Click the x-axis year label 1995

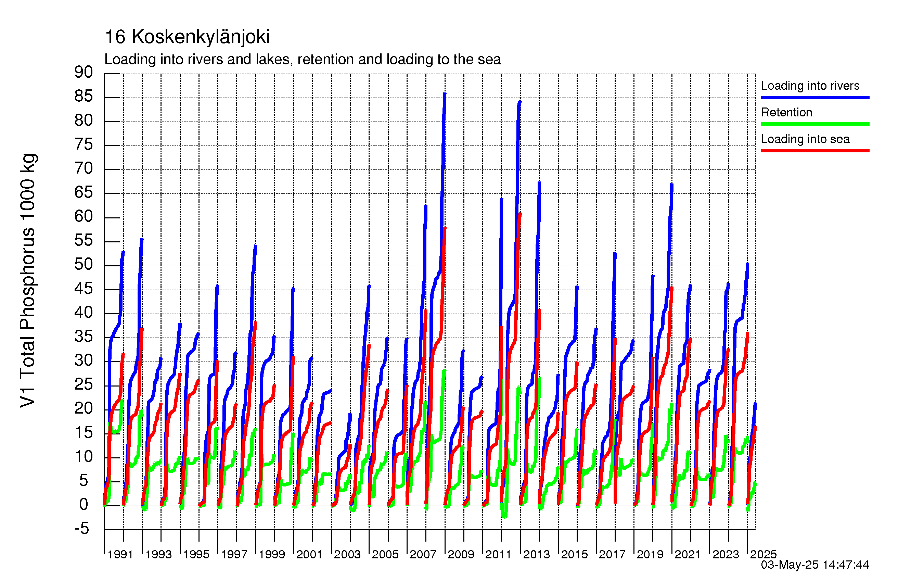196,554
